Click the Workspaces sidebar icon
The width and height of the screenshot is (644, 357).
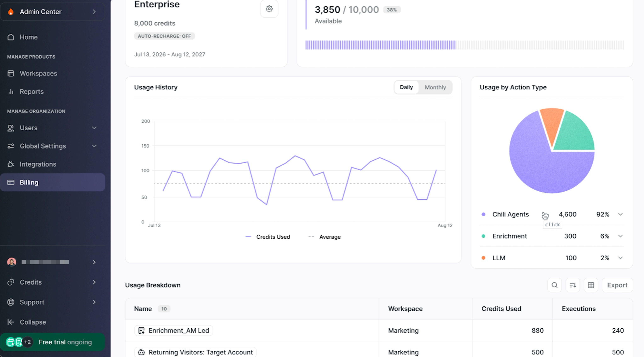coord(11,74)
